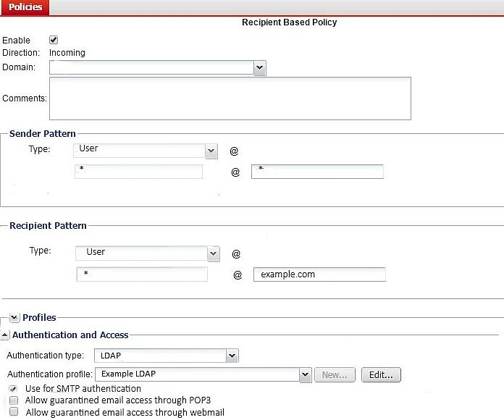Click the Edit... profile button
Image resolution: width=504 pixels, height=420 pixels.
(x=381, y=374)
